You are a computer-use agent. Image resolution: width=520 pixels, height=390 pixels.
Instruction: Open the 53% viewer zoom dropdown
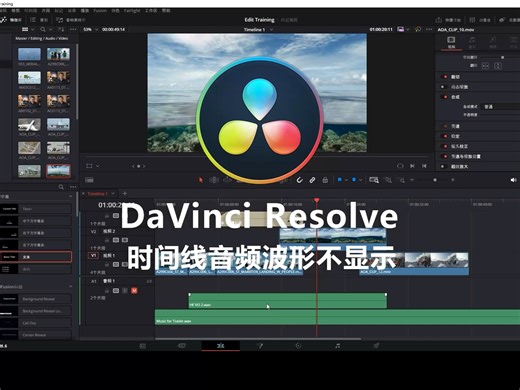pyautogui.click(x=91, y=29)
